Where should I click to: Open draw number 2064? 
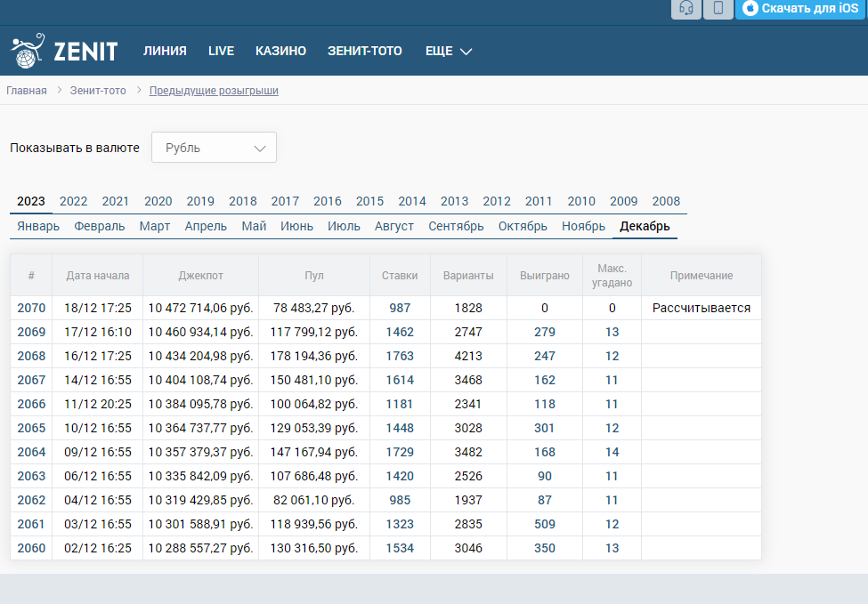pos(31,452)
